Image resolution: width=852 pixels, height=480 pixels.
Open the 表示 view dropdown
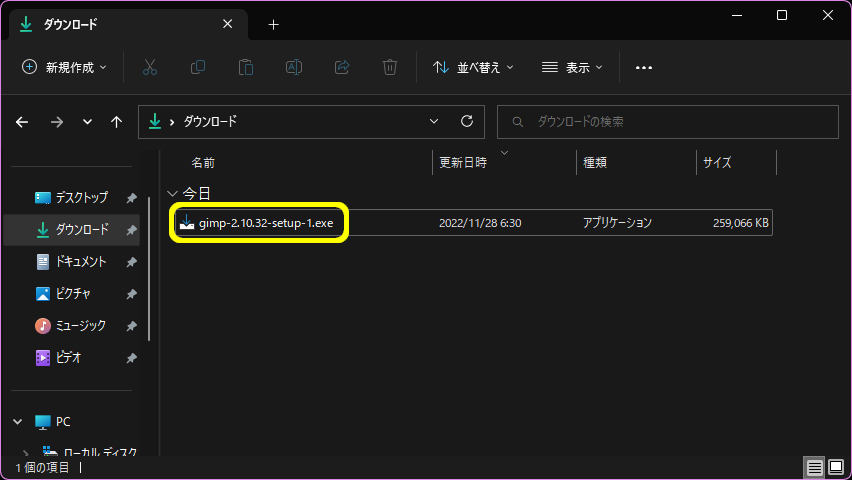coord(572,67)
